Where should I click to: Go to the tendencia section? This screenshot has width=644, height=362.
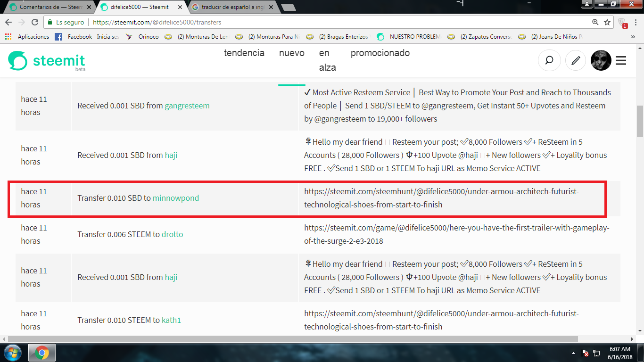[x=244, y=53]
